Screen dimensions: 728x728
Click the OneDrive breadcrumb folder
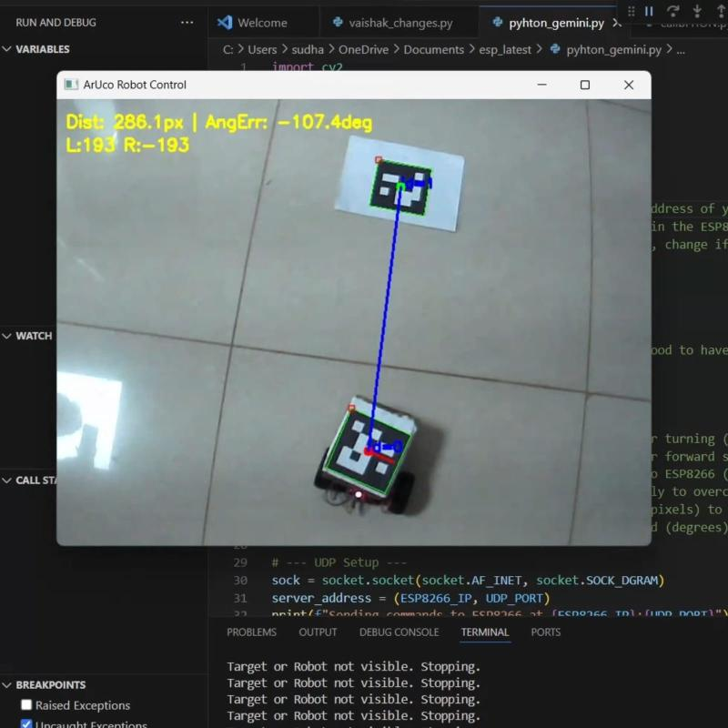[x=363, y=50]
